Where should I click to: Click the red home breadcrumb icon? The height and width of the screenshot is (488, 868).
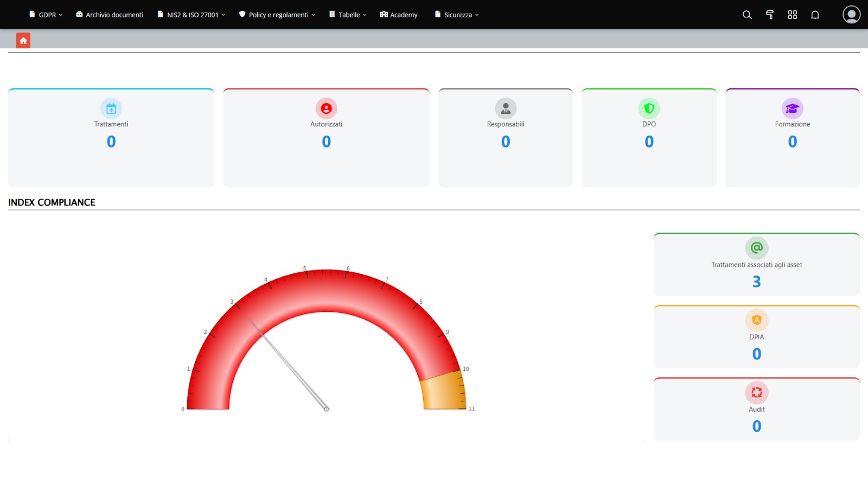point(23,41)
